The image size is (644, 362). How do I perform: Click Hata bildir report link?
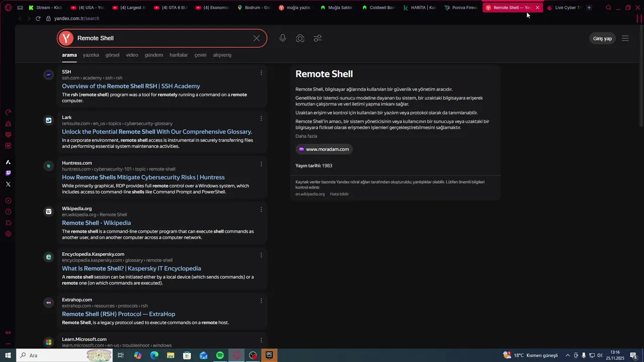(339, 194)
